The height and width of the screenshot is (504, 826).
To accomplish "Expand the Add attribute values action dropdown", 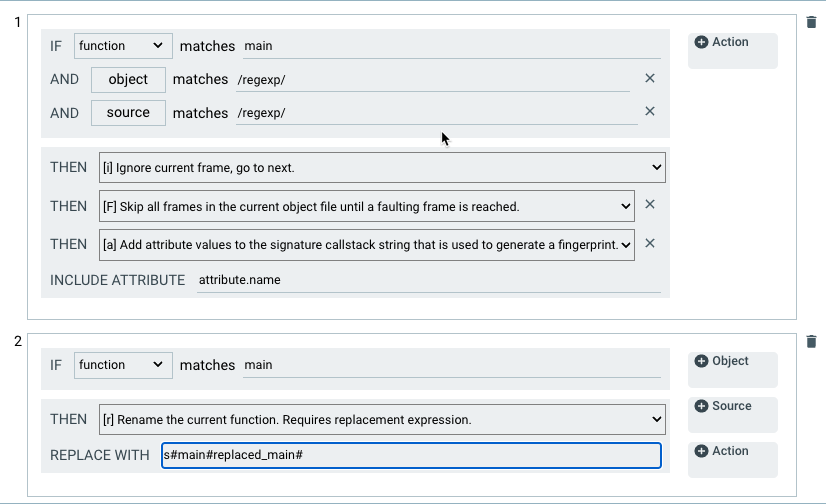I will point(367,244).
